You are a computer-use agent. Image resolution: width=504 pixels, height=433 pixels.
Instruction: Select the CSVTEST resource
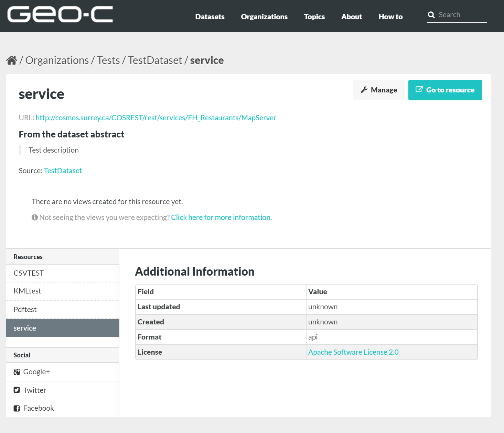[x=63, y=273]
